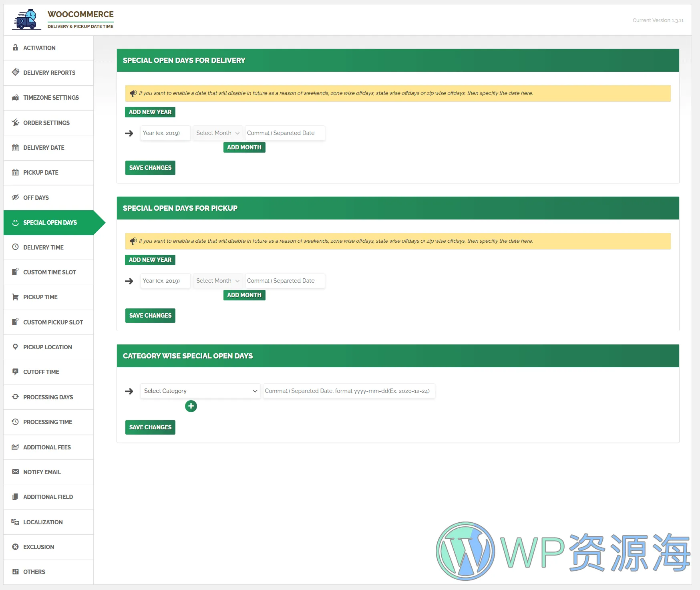Open Select Month dropdown in delivery section
700x590 pixels.
tap(217, 133)
